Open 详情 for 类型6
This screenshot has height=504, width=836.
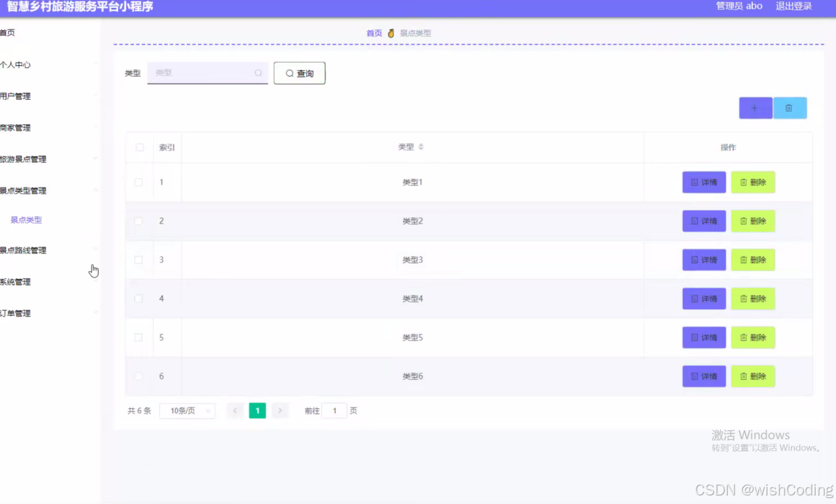pyautogui.click(x=704, y=376)
